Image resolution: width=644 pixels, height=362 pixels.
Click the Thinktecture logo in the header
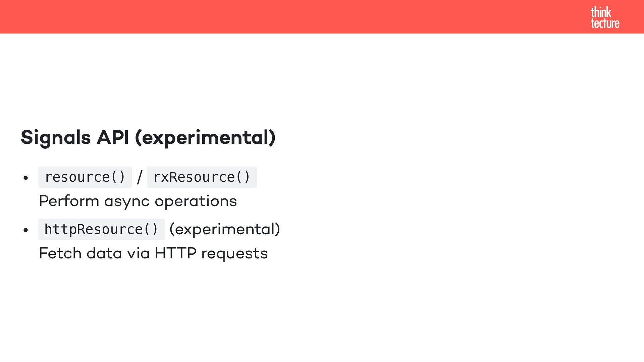coord(605,17)
